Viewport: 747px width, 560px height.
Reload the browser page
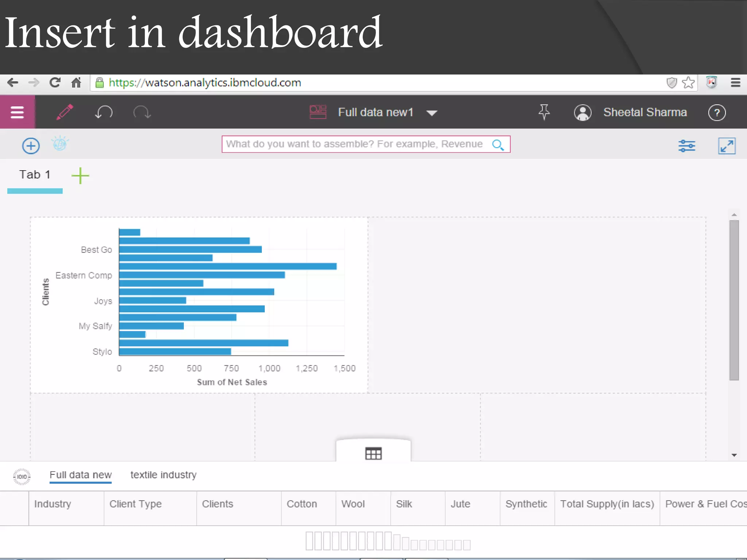coord(55,83)
